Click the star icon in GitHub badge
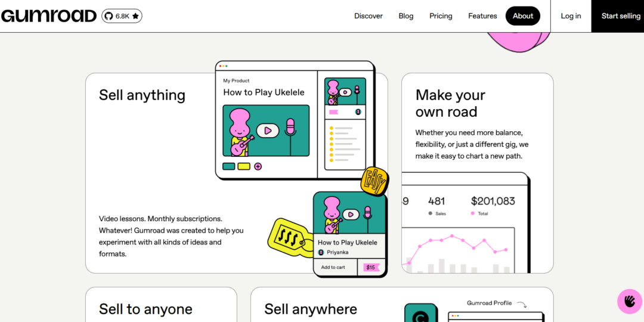 135,16
